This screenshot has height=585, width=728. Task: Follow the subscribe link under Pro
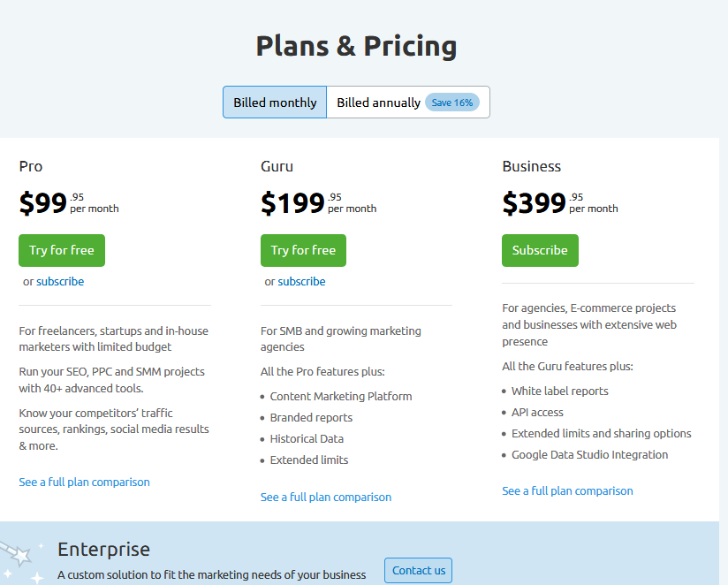60,282
